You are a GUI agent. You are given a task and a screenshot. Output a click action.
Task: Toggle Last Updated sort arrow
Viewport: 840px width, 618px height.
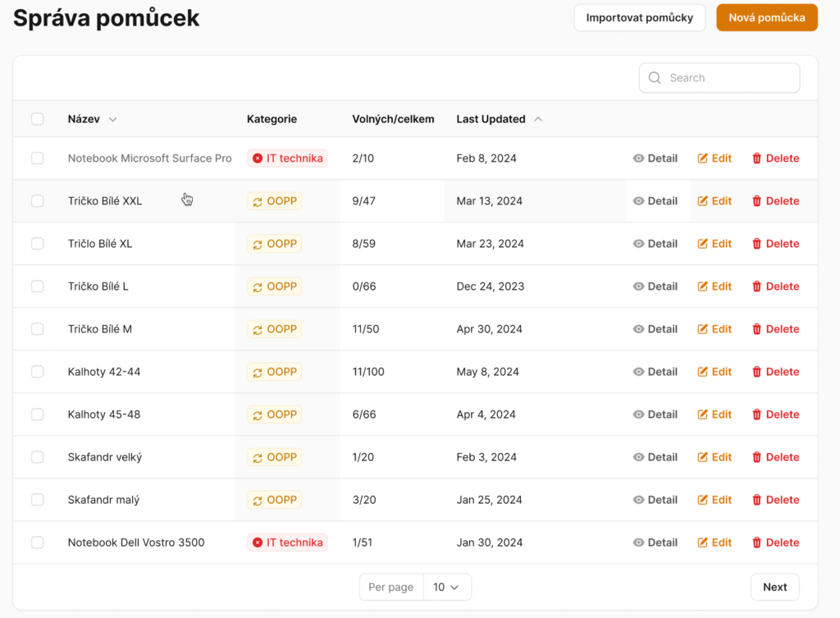[538, 119]
